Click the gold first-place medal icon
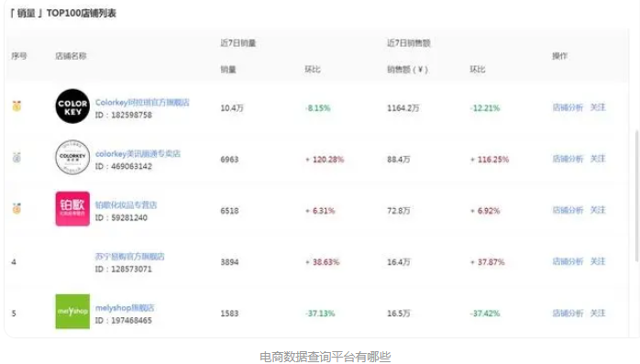Screen dimensions: 640x364 pos(17,106)
